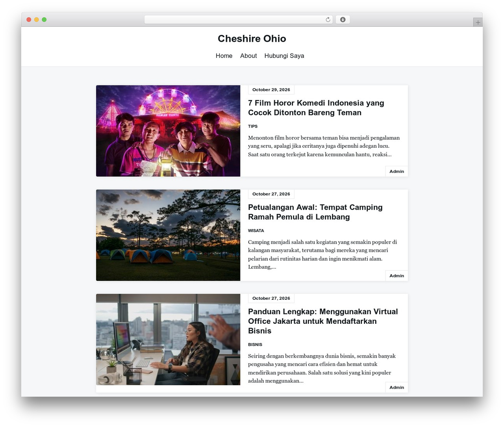Click the date on the Virtual Office post
Screen dimensions: 504x427
(271, 299)
